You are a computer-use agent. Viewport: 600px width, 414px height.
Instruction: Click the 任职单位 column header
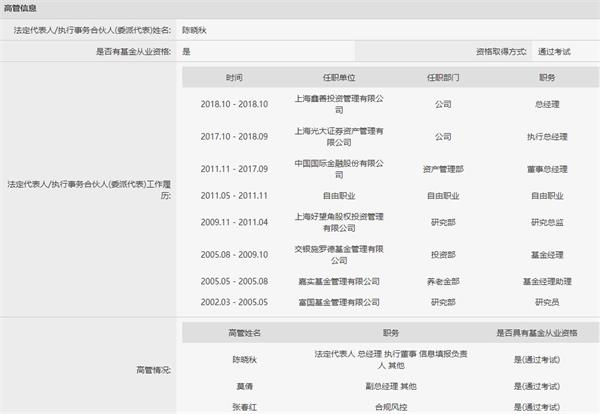tap(340, 77)
